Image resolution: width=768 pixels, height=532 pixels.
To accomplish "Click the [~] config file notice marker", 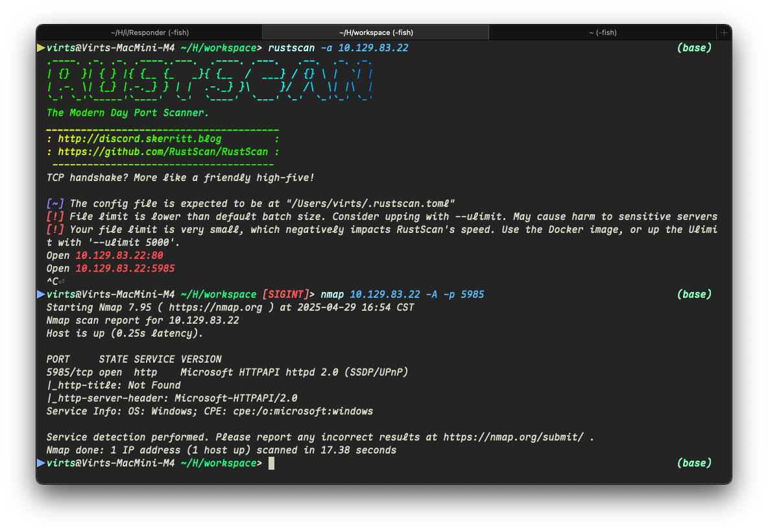I will (x=55, y=204).
